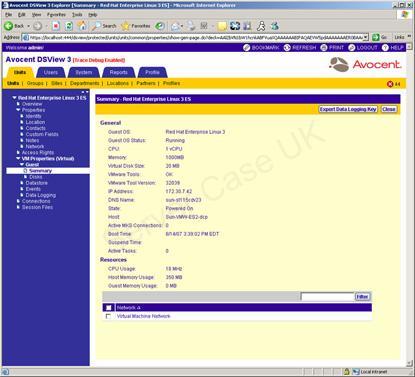The image size is (415, 377).
Task: Switch to the Reports tab
Action: pos(119,72)
